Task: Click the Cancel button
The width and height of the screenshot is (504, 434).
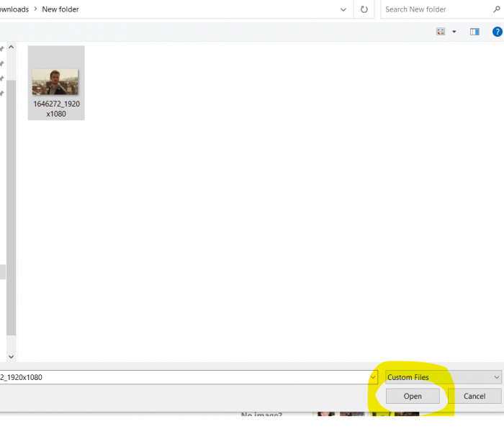Action: pos(474,396)
